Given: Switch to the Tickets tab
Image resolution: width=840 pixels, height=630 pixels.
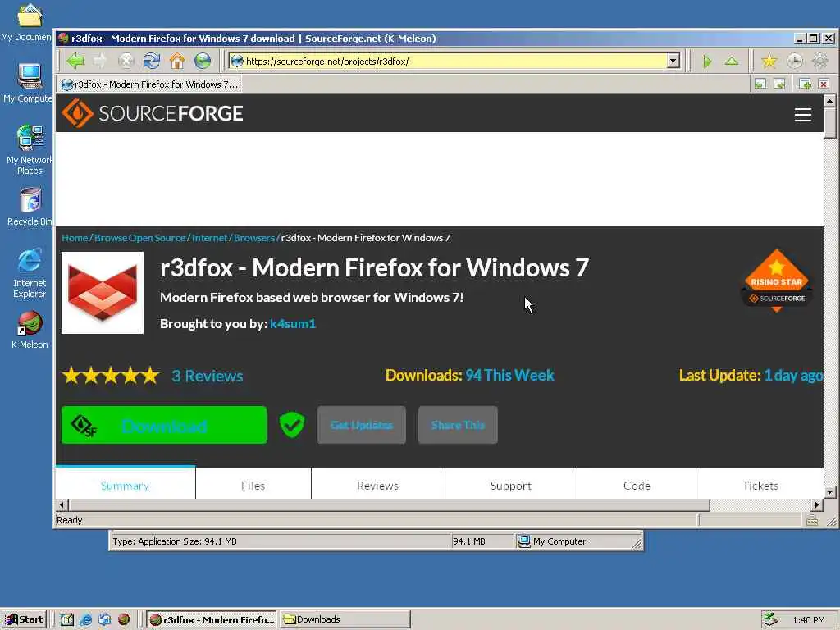Looking at the screenshot, I should coord(760,486).
